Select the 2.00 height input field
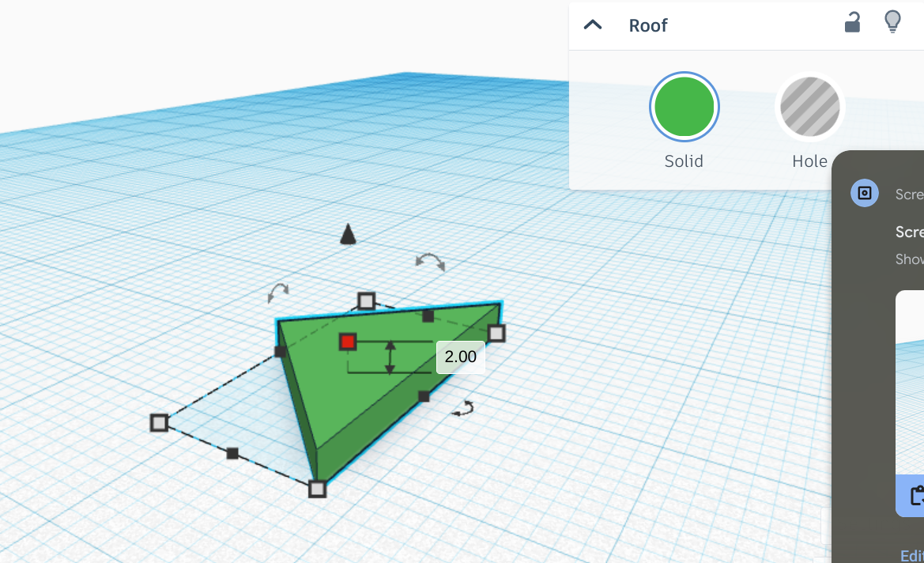This screenshot has width=924, height=563. click(x=461, y=357)
